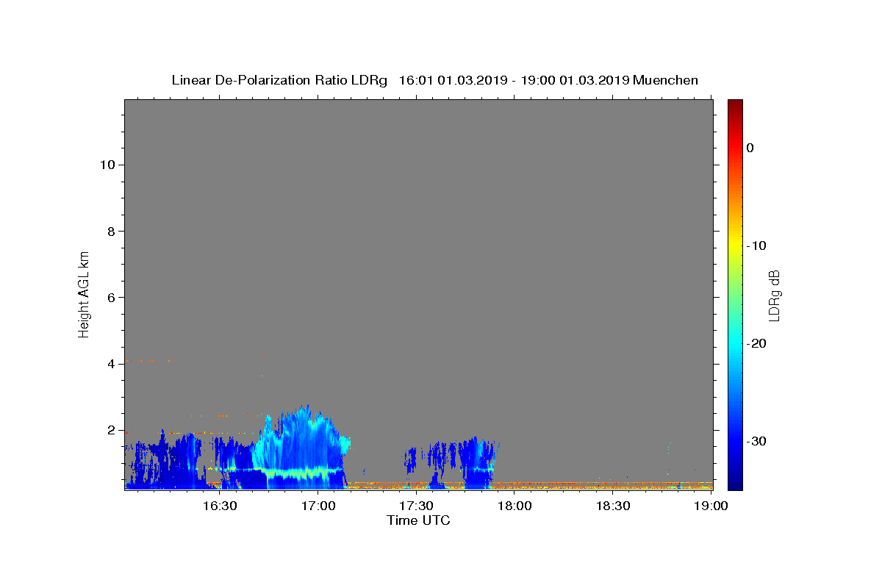Click the "LDRg dB" colorbar label
This screenshot has width=882, height=588.
pyautogui.click(x=773, y=295)
